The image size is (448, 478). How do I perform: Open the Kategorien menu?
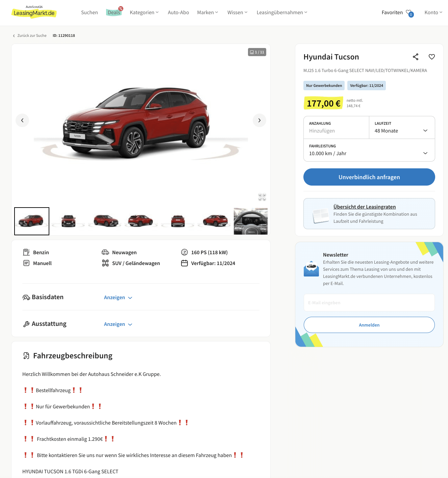point(144,13)
